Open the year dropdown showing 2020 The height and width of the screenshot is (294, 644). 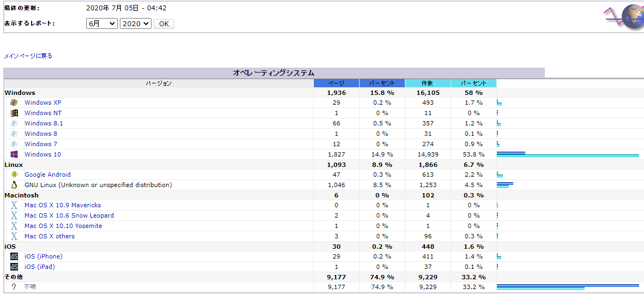pos(135,23)
